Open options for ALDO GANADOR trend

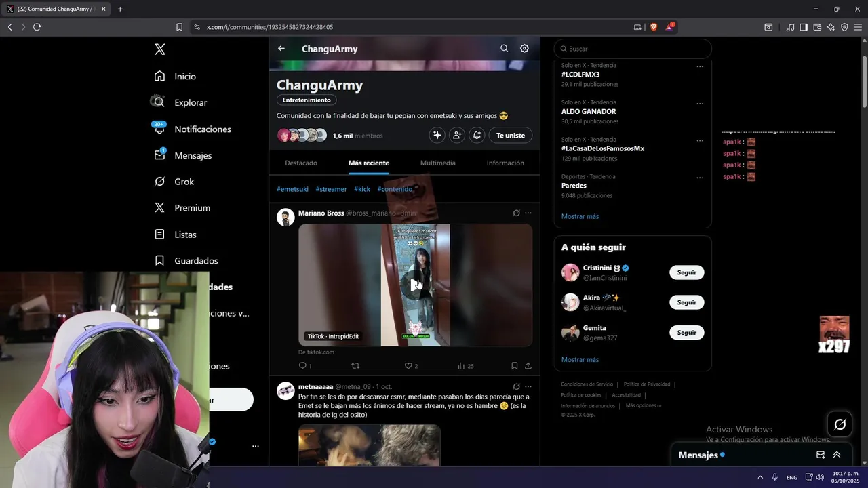pyautogui.click(x=700, y=104)
